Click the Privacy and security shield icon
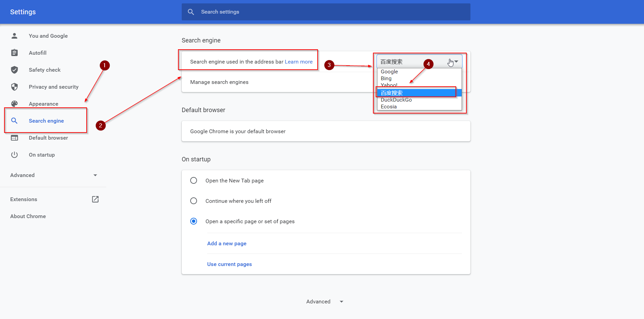Screen dimensions: 644x319 coord(14,87)
